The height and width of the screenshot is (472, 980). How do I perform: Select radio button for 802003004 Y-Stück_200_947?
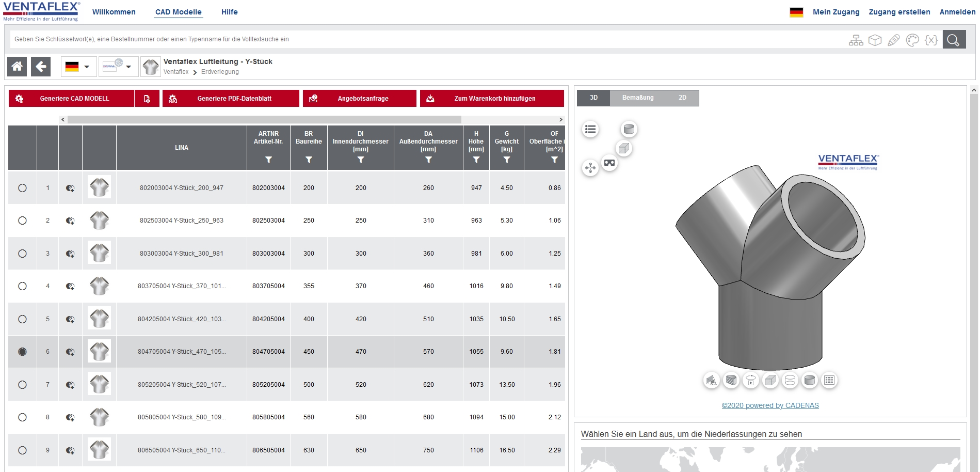click(x=22, y=188)
